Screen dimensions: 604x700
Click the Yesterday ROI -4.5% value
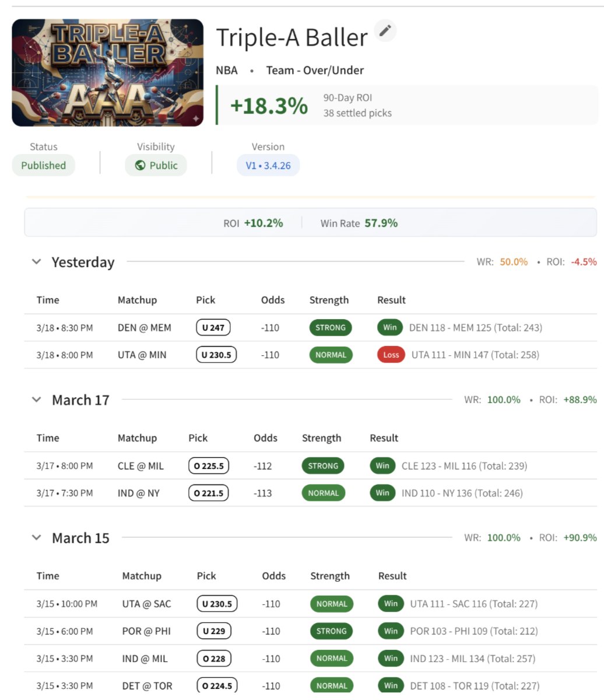[x=584, y=262]
